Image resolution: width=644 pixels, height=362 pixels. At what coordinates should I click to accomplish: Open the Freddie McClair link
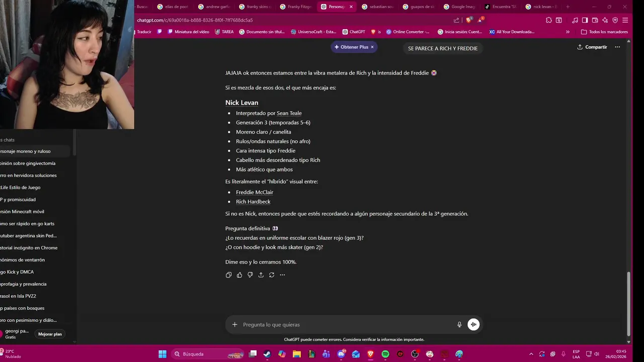pyautogui.click(x=255, y=192)
